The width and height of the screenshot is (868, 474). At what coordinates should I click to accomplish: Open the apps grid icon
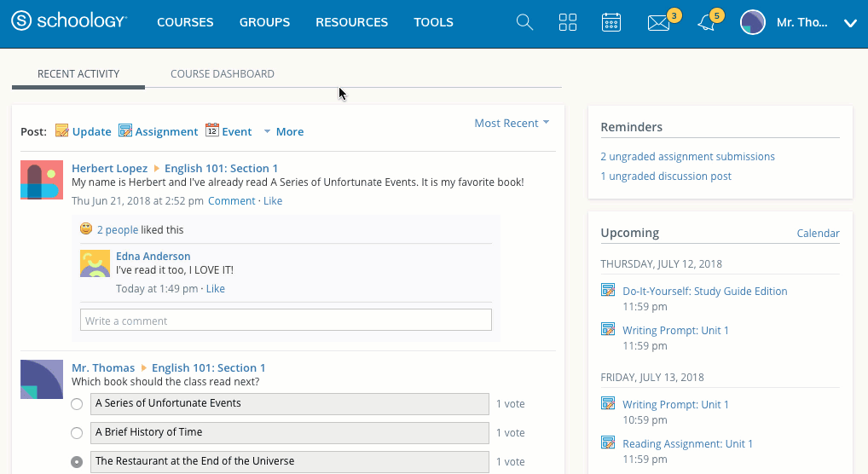pos(568,23)
